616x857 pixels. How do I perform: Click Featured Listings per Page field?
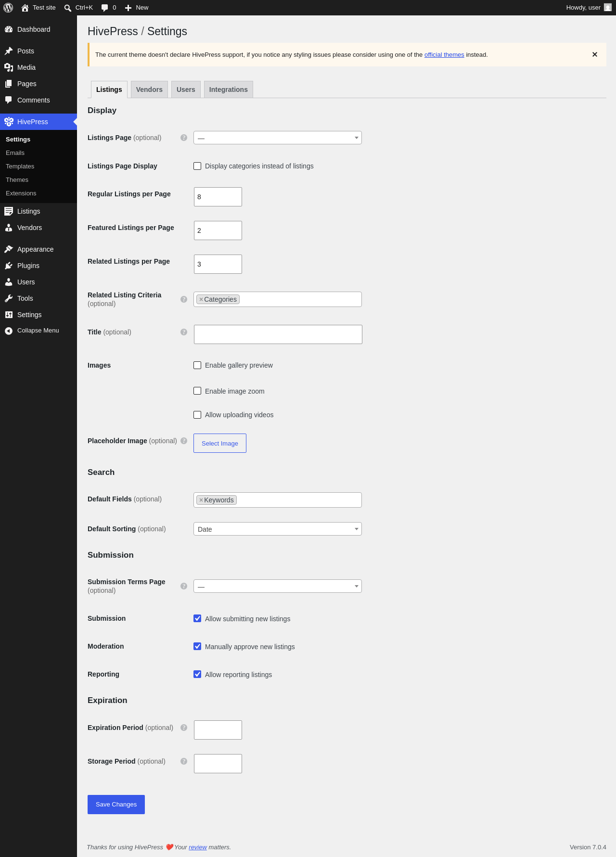pyautogui.click(x=218, y=230)
